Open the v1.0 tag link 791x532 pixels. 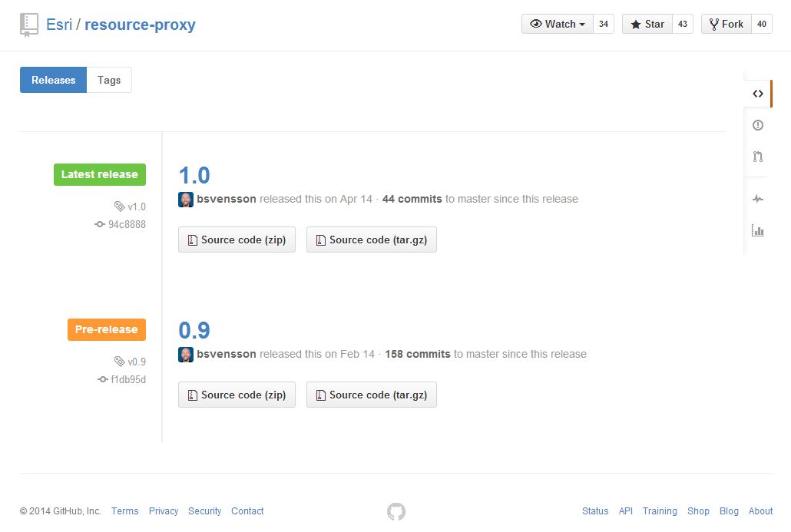137,207
